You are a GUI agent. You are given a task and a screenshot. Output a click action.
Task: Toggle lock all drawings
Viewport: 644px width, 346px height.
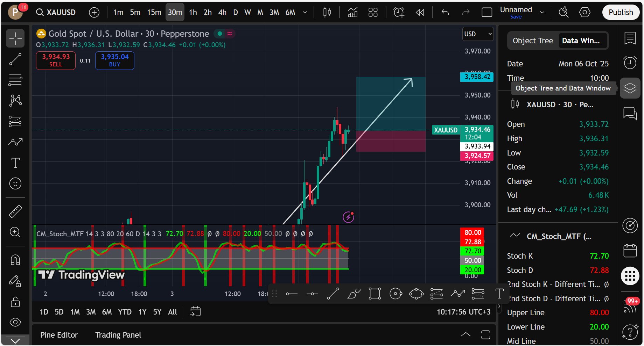tap(15, 302)
